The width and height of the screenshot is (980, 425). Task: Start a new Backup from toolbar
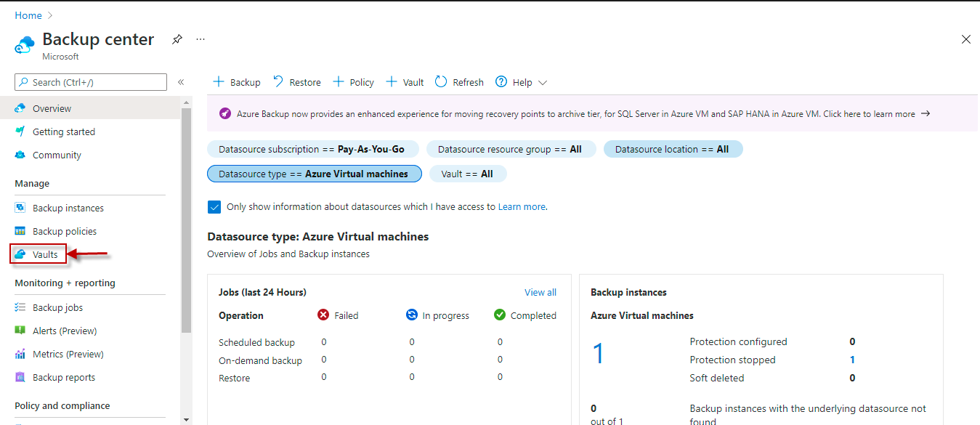point(236,82)
